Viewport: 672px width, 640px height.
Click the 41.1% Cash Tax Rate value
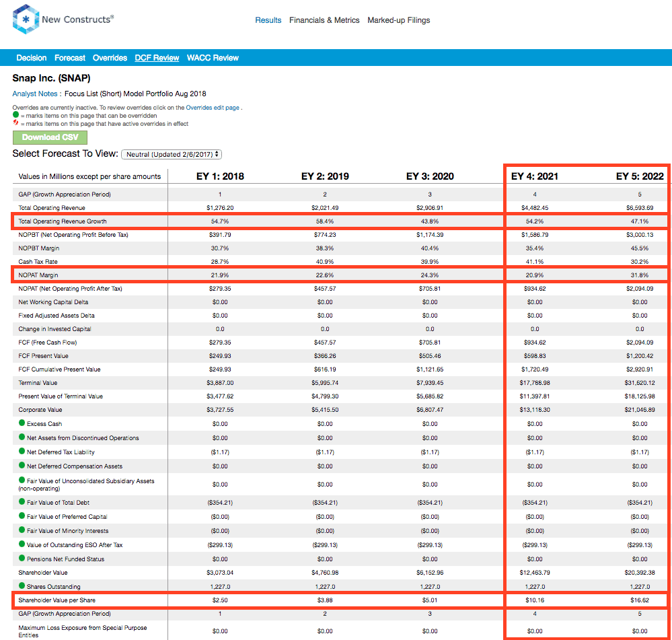(x=535, y=262)
